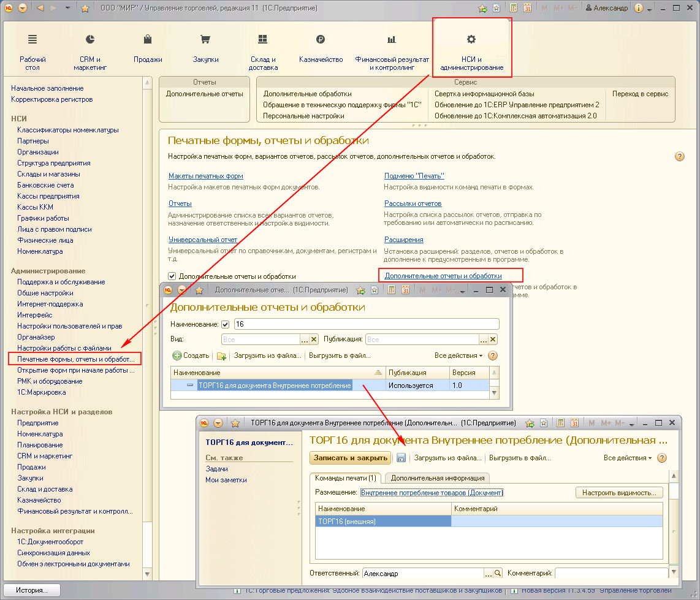Click Выгрузить в файл in ТОРГ16 window
700x600 pixels.
click(x=520, y=458)
